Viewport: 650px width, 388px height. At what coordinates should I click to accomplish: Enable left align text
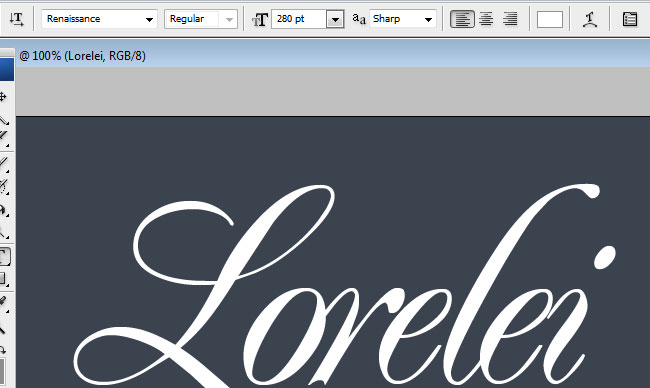(462, 19)
